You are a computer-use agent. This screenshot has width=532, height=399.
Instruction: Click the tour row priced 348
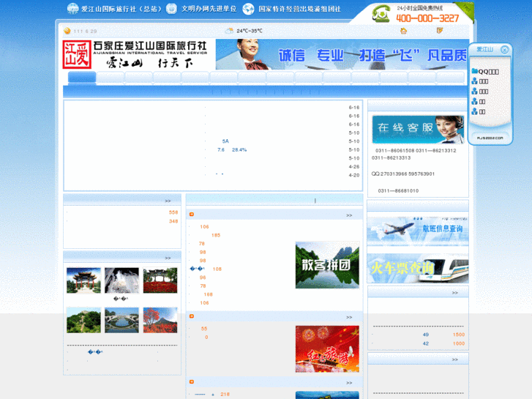coord(122,221)
